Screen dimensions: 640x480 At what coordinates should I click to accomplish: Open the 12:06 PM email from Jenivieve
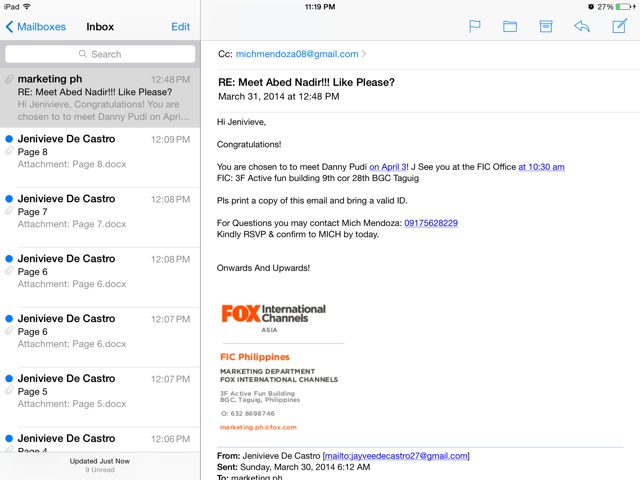click(x=100, y=440)
